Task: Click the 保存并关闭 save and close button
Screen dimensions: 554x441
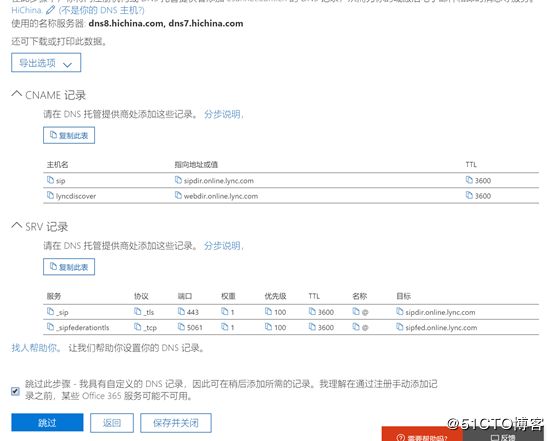Action: [176, 423]
